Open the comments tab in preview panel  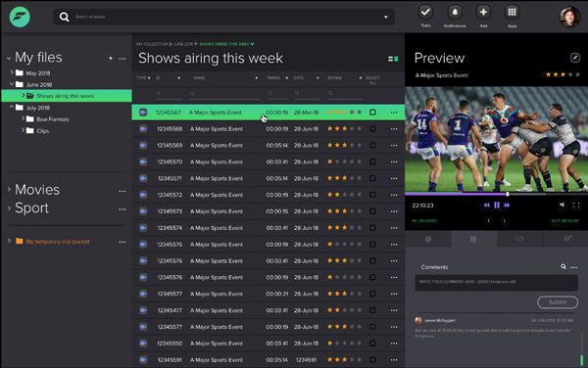[x=473, y=239]
